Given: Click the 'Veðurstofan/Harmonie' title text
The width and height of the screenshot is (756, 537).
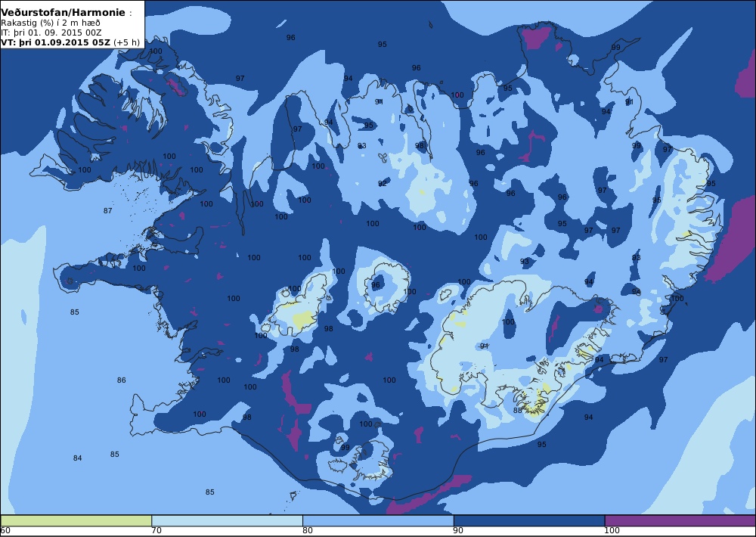Looking at the screenshot, I should pyautogui.click(x=63, y=13).
